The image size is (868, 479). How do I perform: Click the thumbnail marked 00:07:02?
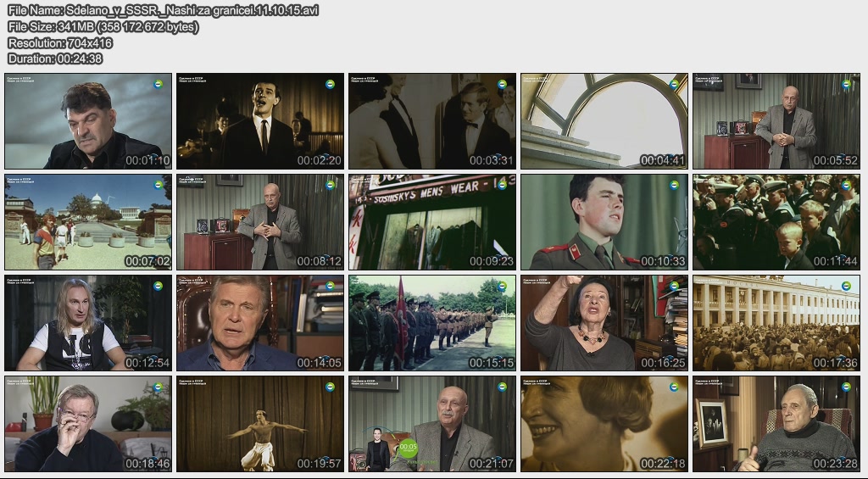88,222
